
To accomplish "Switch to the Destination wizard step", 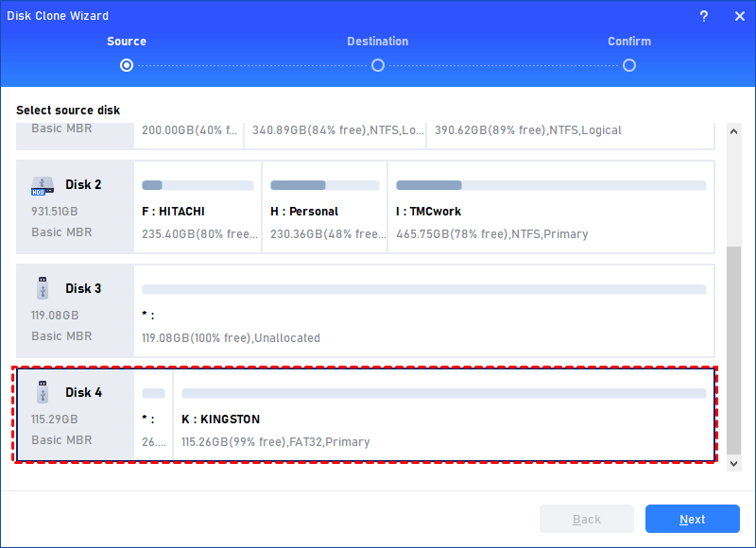I will (377, 42).
